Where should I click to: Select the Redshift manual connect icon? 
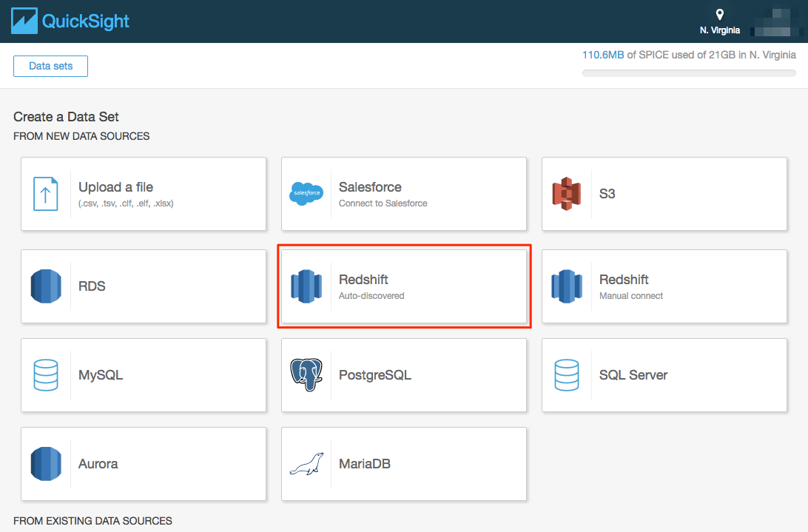point(568,286)
